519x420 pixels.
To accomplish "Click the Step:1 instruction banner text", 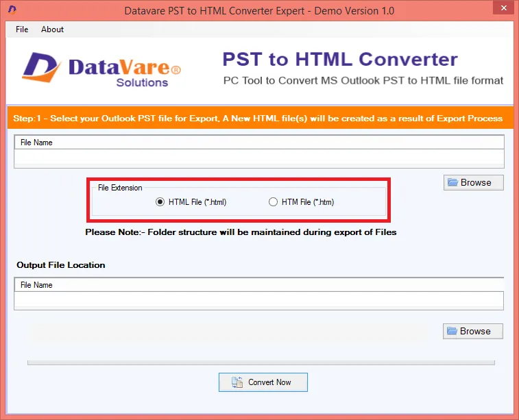I will pos(258,119).
